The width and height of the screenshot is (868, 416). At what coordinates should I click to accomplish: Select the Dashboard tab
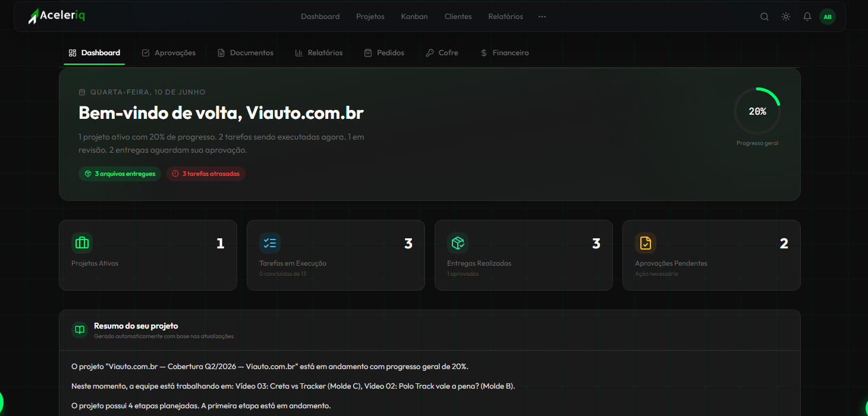click(95, 53)
